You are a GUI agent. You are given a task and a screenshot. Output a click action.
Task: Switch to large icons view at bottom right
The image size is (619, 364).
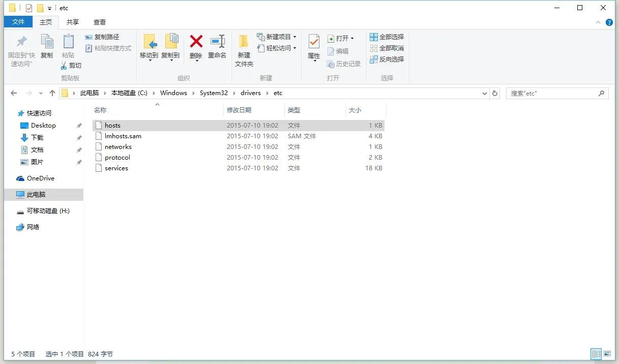[x=607, y=353]
